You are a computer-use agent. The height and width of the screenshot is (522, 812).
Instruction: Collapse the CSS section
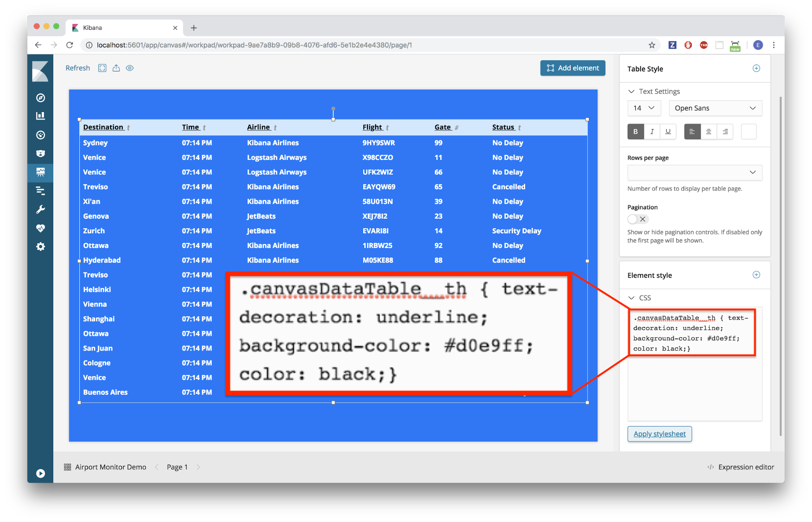coord(640,298)
